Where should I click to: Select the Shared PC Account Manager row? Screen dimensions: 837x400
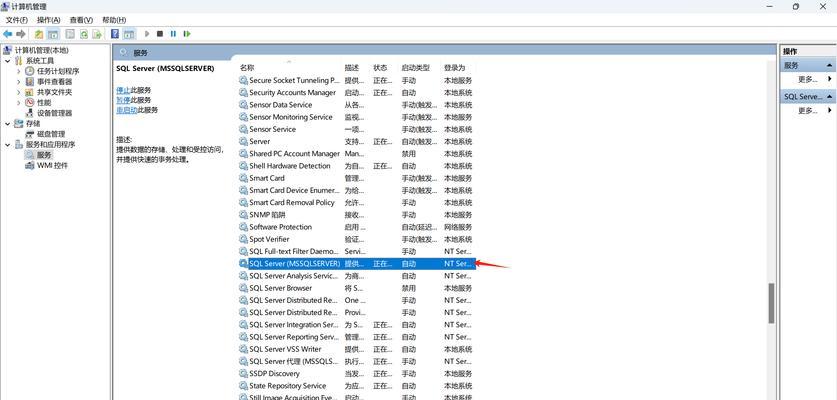[357, 154]
